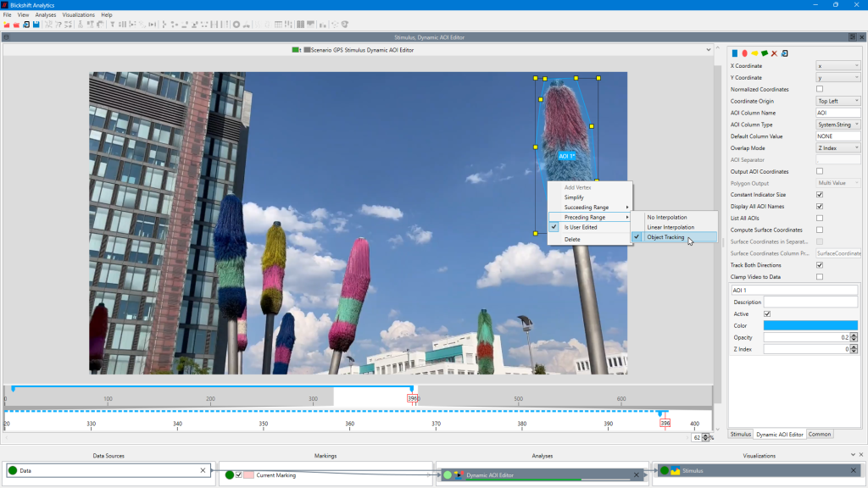Click the table grid toolbar icon
This screenshot has height=488, width=868.
click(x=278, y=25)
